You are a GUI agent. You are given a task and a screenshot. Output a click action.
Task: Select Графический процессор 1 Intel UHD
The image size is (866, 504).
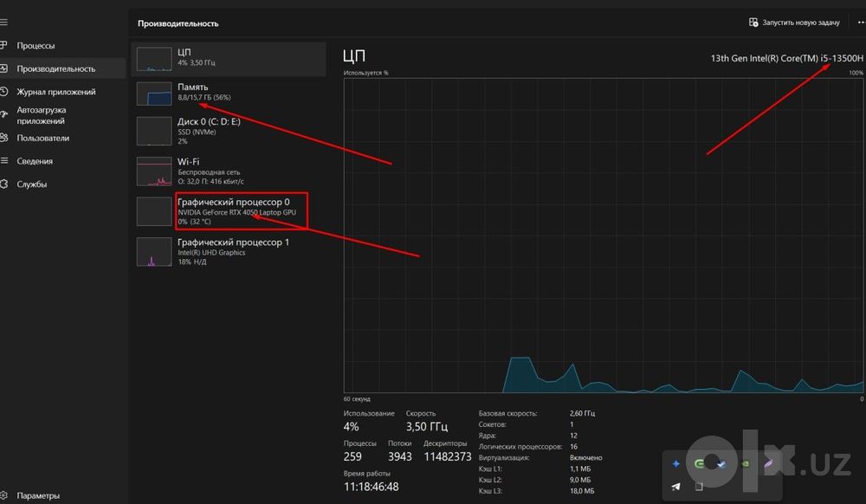(229, 251)
